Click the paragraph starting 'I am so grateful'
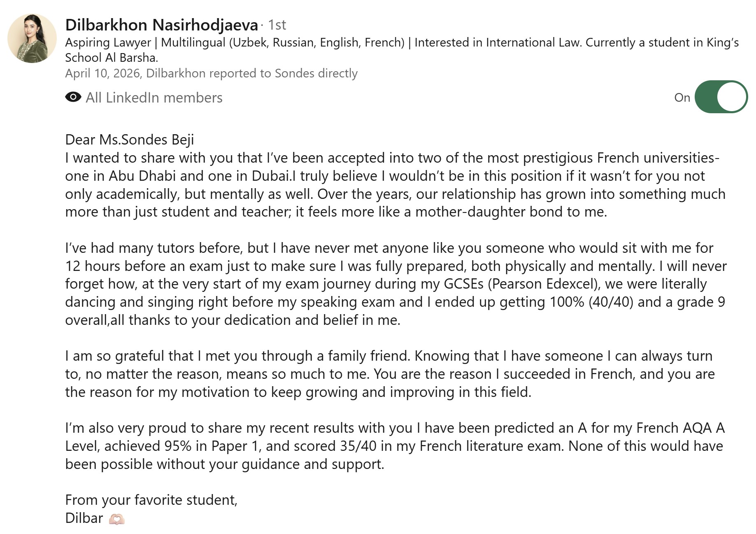756x534 pixels. pos(390,374)
